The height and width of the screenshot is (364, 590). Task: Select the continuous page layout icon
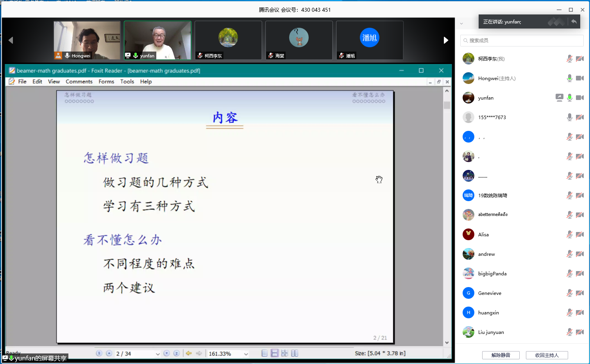(x=275, y=353)
